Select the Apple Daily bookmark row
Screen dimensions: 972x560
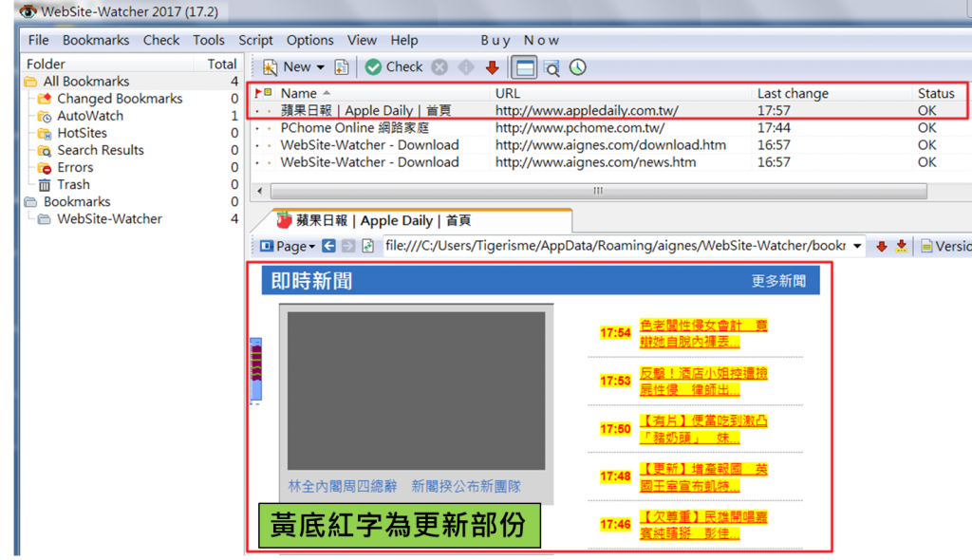(x=608, y=110)
